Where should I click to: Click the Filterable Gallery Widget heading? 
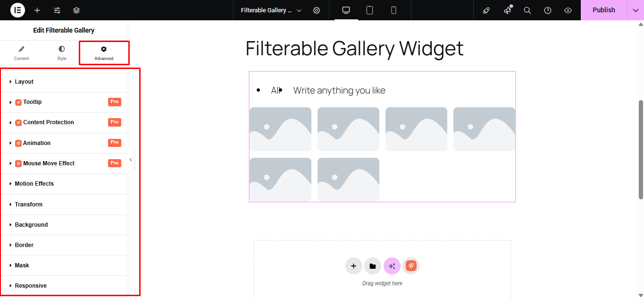point(354,49)
